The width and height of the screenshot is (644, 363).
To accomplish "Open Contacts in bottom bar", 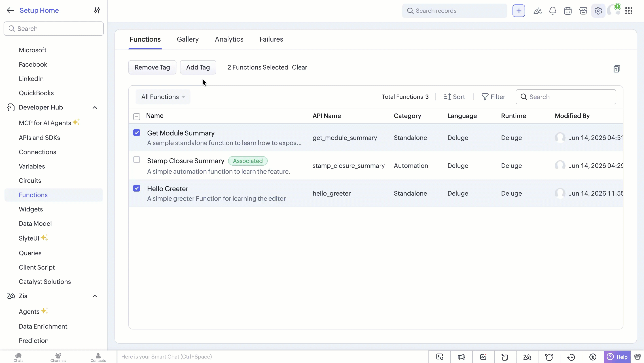I will (x=98, y=357).
